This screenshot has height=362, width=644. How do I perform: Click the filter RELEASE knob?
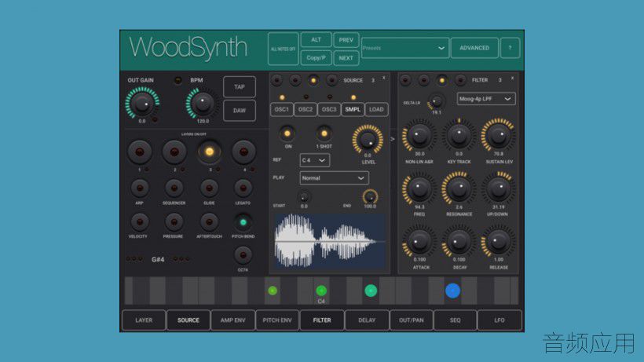click(498, 242)
